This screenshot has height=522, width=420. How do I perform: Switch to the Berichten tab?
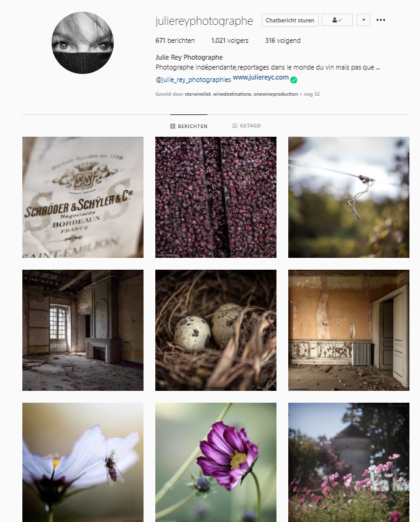coord(189,126)
